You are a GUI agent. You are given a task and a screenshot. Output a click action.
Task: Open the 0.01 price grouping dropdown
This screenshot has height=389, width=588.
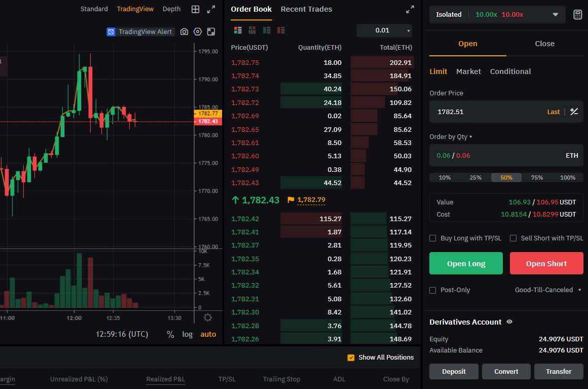384,30
